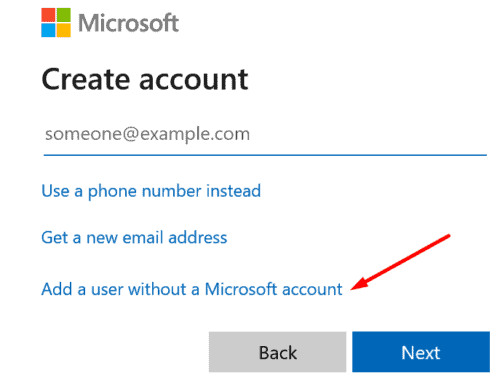500x381 pixels.
Task: Click "Microsoft account" in the local user link
Action: (274, 289)
